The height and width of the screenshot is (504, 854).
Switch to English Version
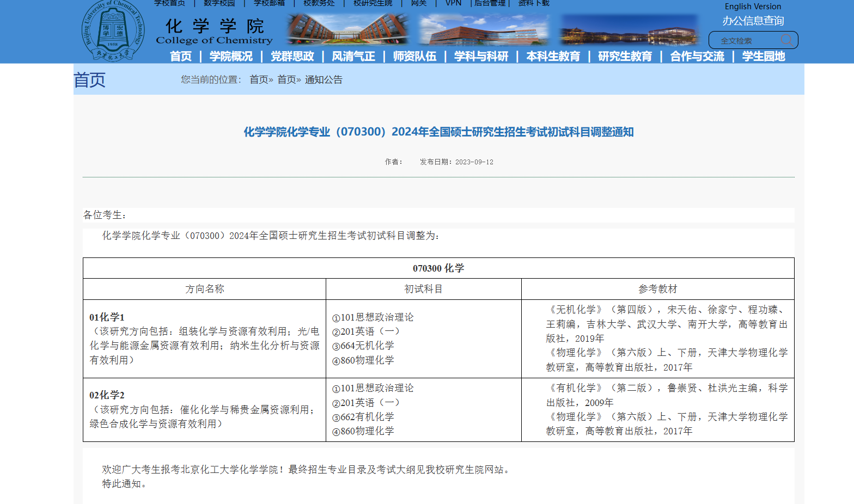pos(753,7)
